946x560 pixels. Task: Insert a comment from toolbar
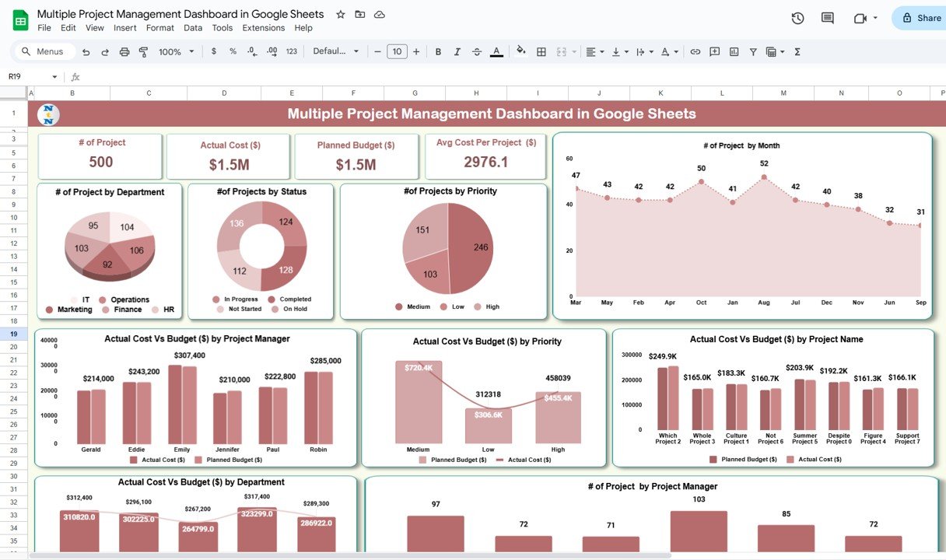(x=715, y=52)
